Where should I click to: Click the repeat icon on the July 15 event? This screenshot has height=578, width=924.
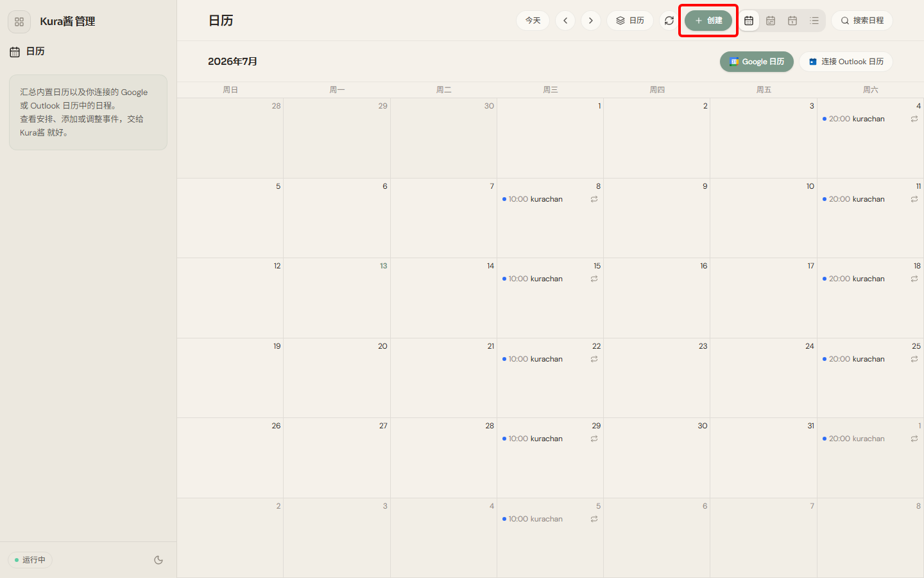[x=594, y=279]
